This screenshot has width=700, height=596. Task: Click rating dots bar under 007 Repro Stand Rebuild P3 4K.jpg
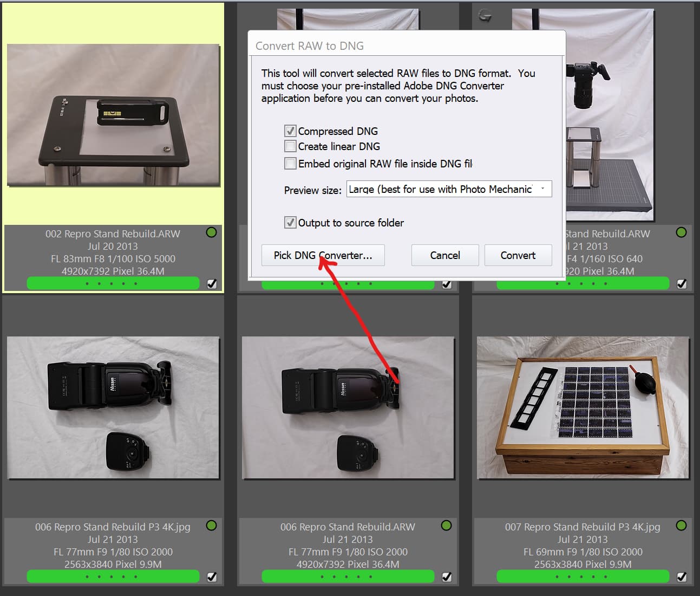pos(583,576)
